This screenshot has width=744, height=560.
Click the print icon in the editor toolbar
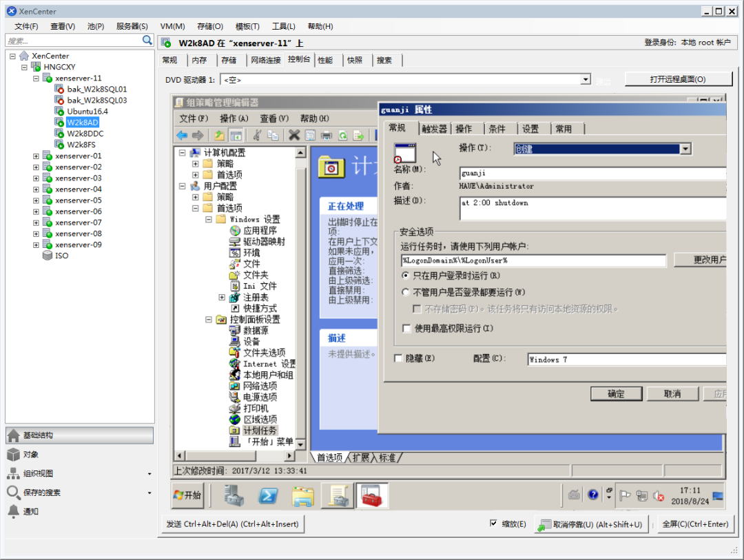click(327, 135)
